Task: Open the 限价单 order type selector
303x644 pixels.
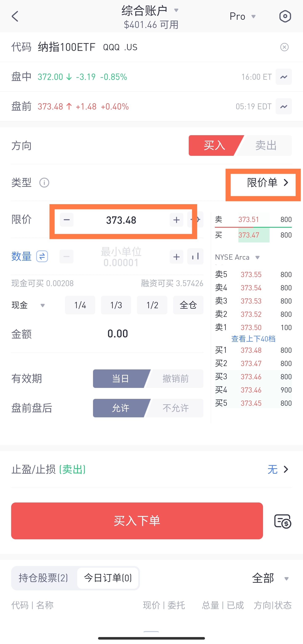Action: [268, 183]
